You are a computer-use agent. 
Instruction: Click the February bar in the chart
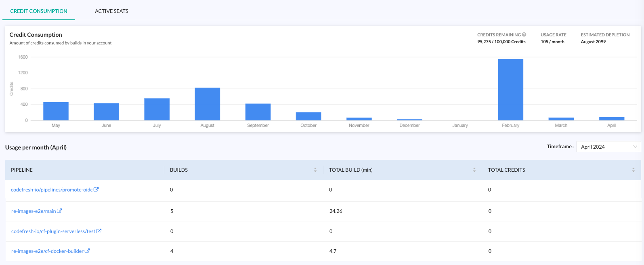click(x=510, y=90)
